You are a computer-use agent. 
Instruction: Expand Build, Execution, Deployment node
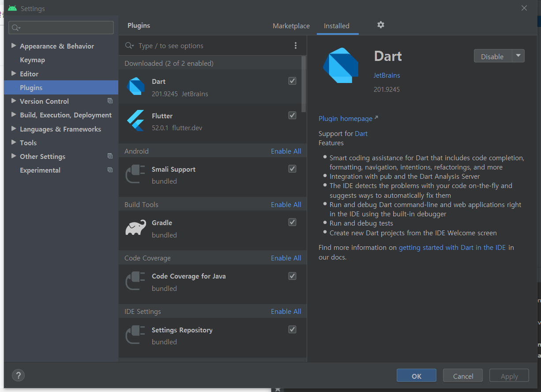click(x=14, y=115)
